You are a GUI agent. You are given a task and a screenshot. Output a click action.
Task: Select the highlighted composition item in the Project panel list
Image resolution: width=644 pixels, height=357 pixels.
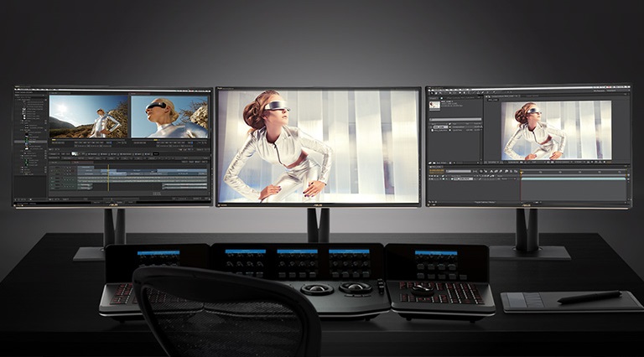440,127
